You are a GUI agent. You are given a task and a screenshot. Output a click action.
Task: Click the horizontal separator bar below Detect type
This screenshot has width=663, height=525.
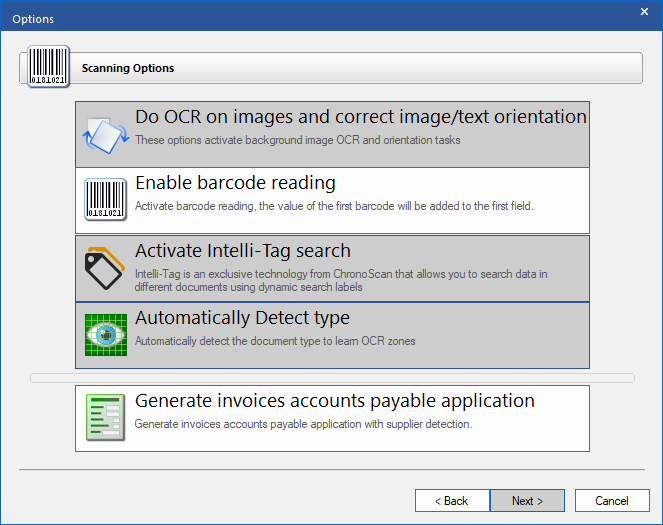coord(332,378)
